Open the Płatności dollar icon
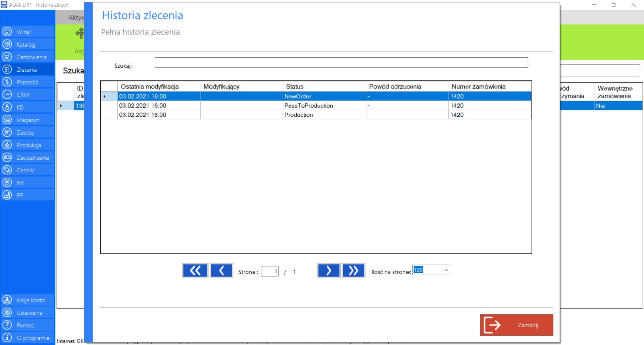 coord(7,82)
